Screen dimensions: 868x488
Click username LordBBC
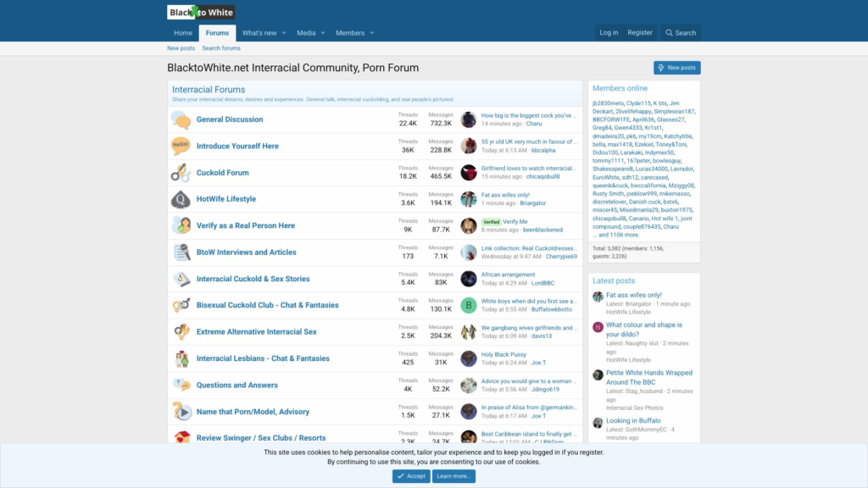(x=542, y=283)
